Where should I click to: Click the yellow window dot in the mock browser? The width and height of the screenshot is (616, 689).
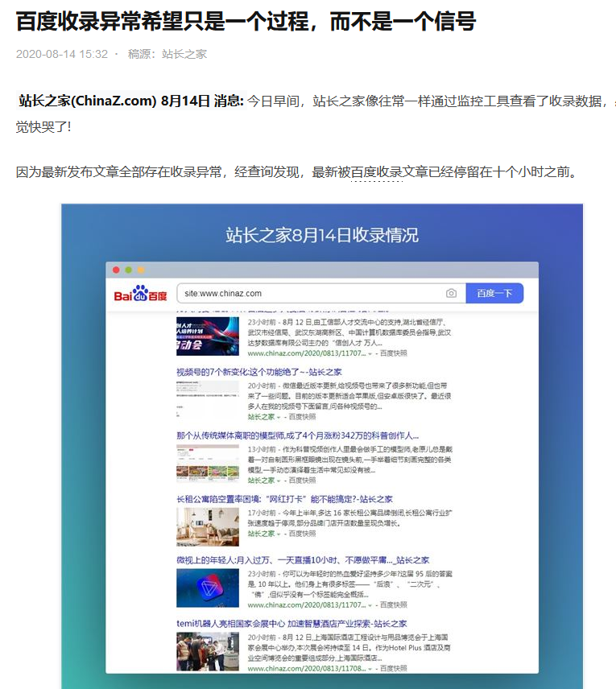[141, 270]
